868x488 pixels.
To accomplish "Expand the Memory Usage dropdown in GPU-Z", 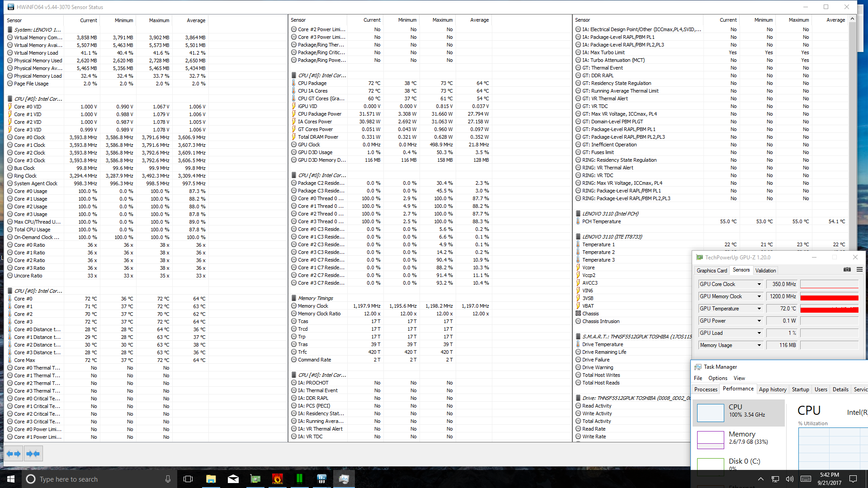I will [x=759, y=345].
